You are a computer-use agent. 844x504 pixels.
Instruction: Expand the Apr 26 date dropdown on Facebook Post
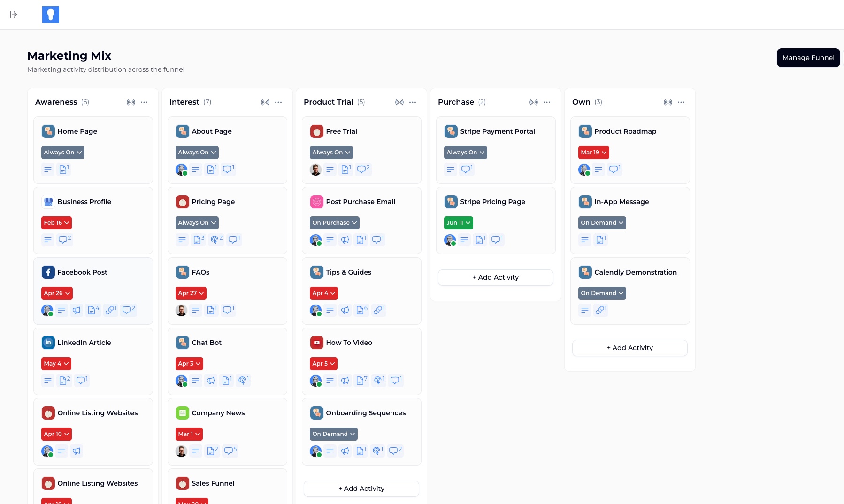coord(56,293)
